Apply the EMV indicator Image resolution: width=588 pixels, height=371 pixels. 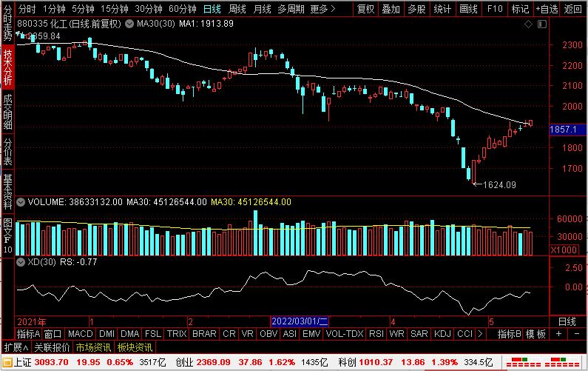[311, 333]
